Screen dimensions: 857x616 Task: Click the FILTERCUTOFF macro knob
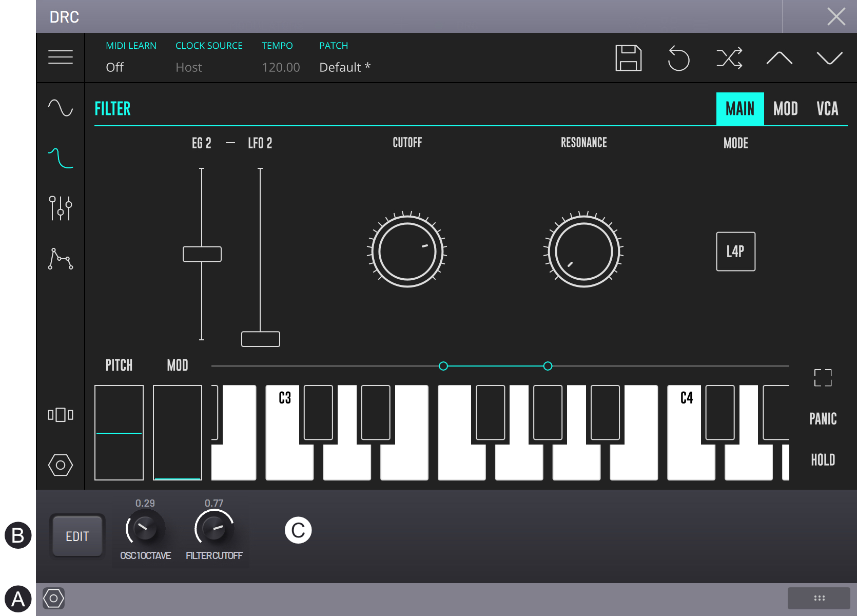(x=215, y=529)
